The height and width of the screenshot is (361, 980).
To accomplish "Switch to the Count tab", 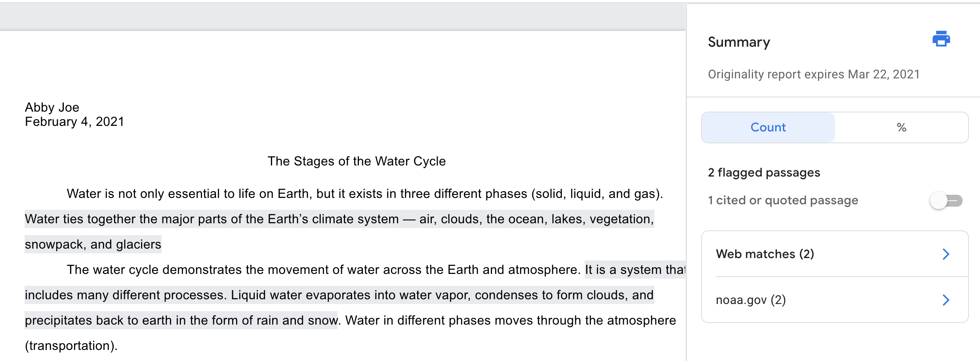I will [768, 127].
